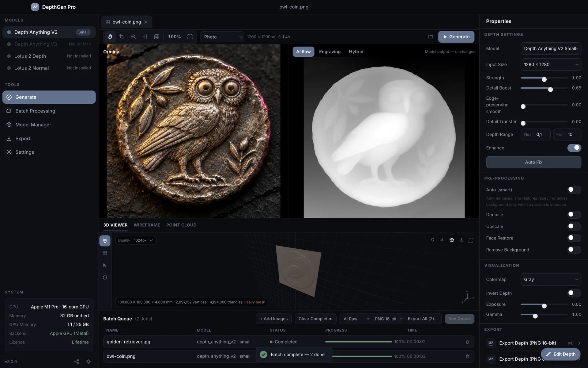Switch to the Hybrid tab
Image resolution: width=588 pixels, height=368 pixels.
[x=356, y=52]
